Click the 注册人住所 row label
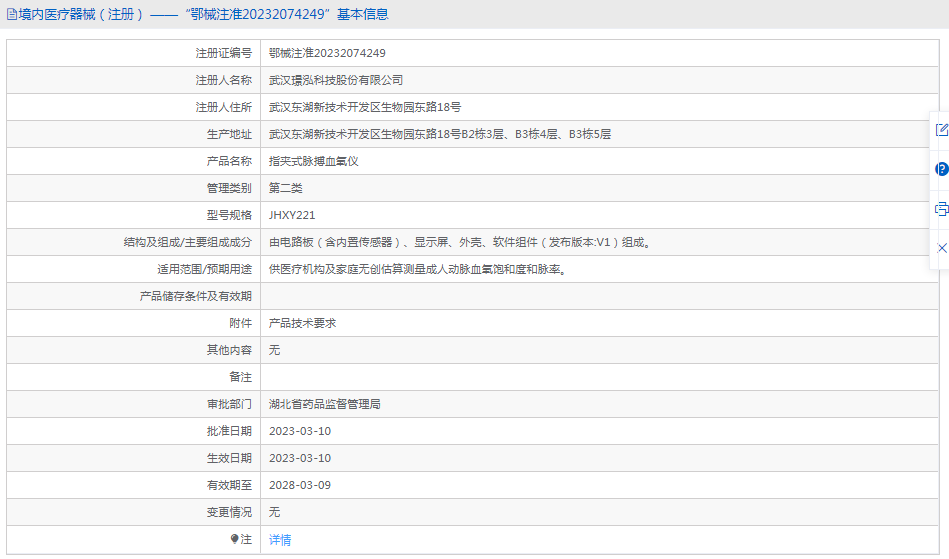The width and height of the screenshot is (949, 559). point(223,107)
